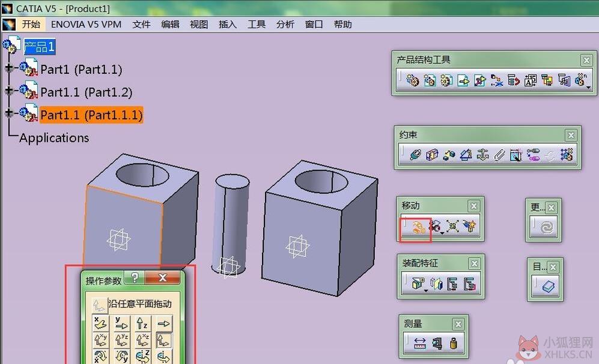The image size is (599, 364).
Task: Click the Explode icon in Move toolbar
Action: [452, 226]
